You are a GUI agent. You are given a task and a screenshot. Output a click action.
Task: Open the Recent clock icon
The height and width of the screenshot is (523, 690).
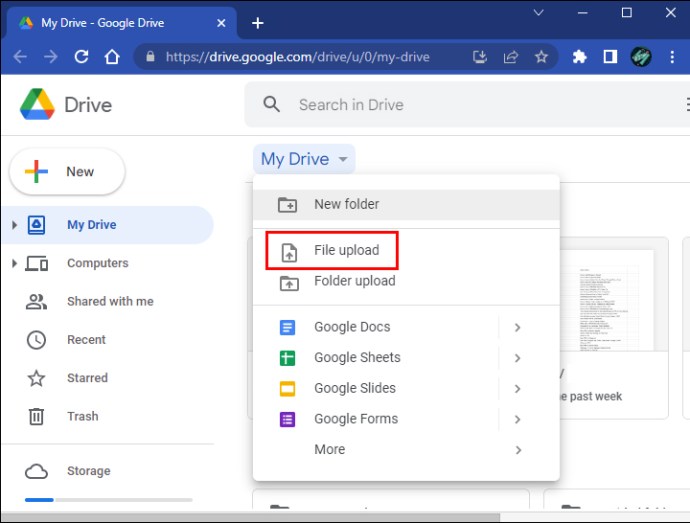click(x=36, y=340)
